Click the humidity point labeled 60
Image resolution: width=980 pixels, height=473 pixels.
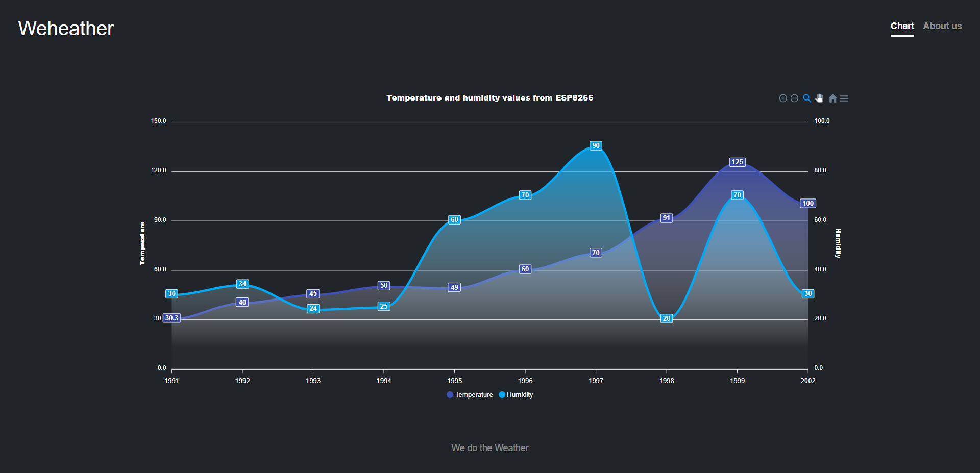[x=454, y=220]
